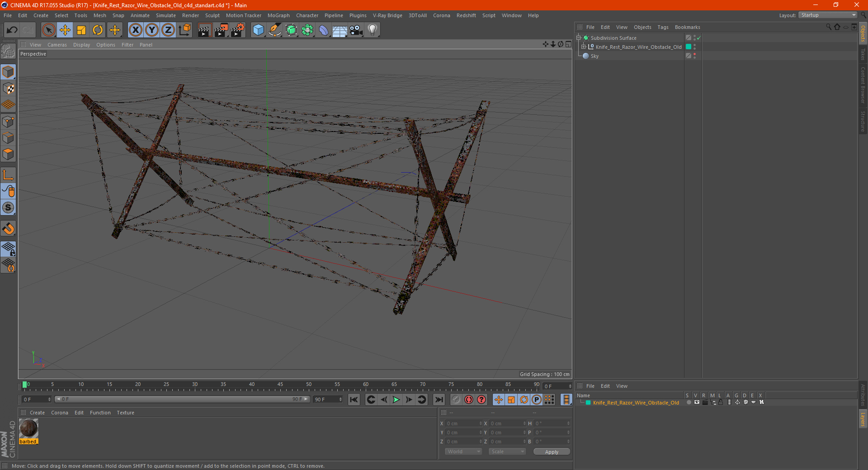Open the MoGraph menu

278,15
